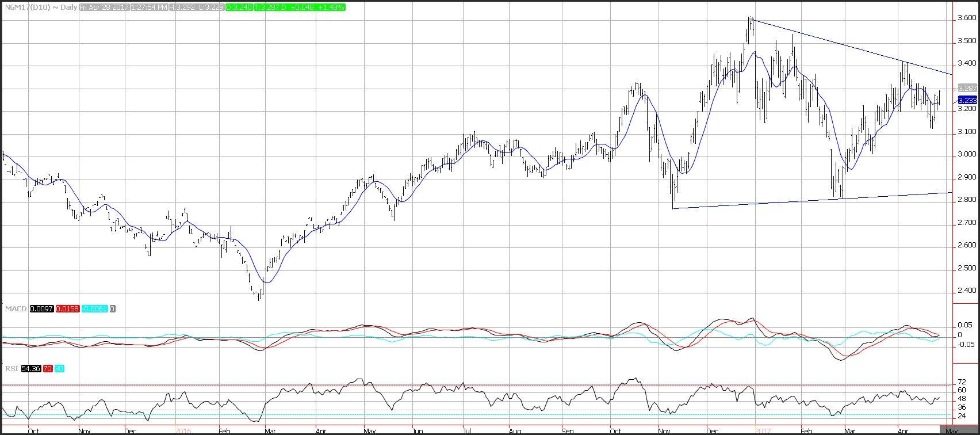
Task: Click the May label at far right of time axis
Action: [x=951, y=430]
